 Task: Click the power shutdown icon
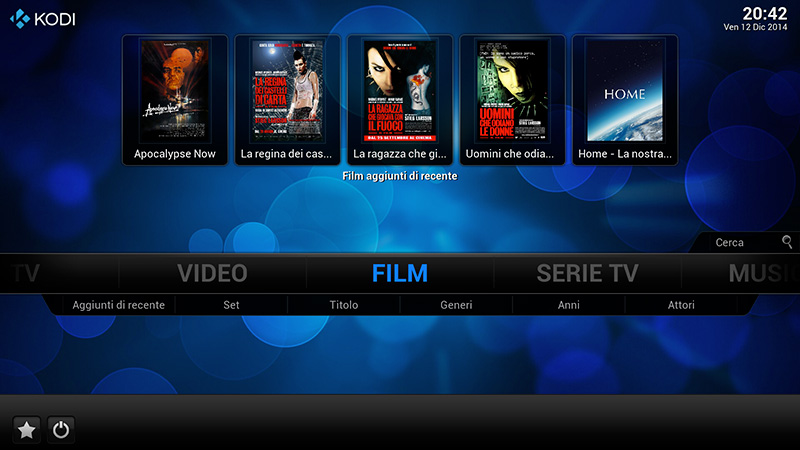[x=61, y=430]
